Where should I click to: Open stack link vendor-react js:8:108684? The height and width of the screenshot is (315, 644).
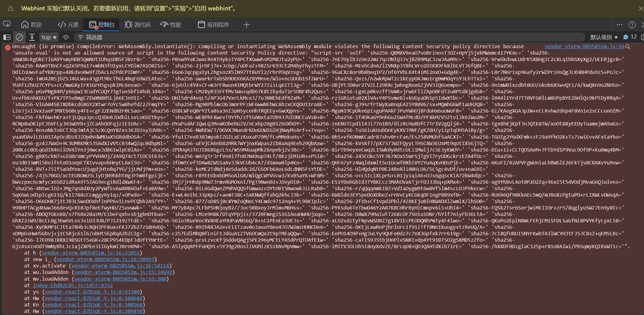(94, 298)
